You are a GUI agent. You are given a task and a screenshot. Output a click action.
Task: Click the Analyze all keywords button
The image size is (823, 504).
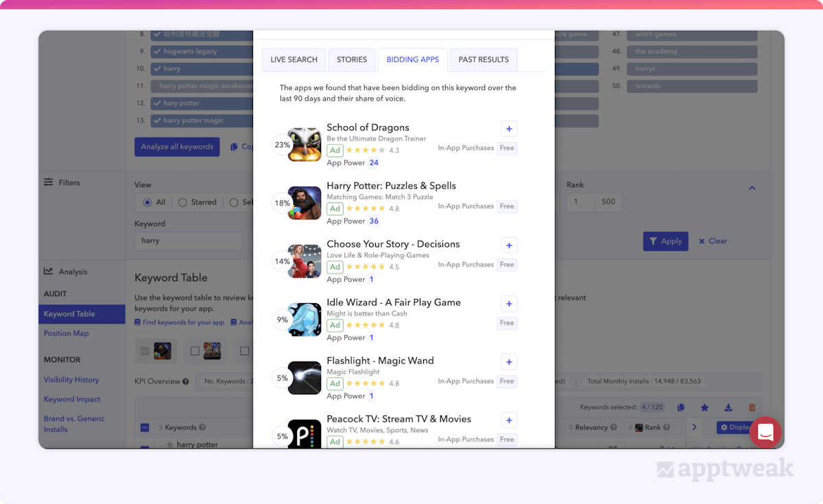click(x=177, y=147)
